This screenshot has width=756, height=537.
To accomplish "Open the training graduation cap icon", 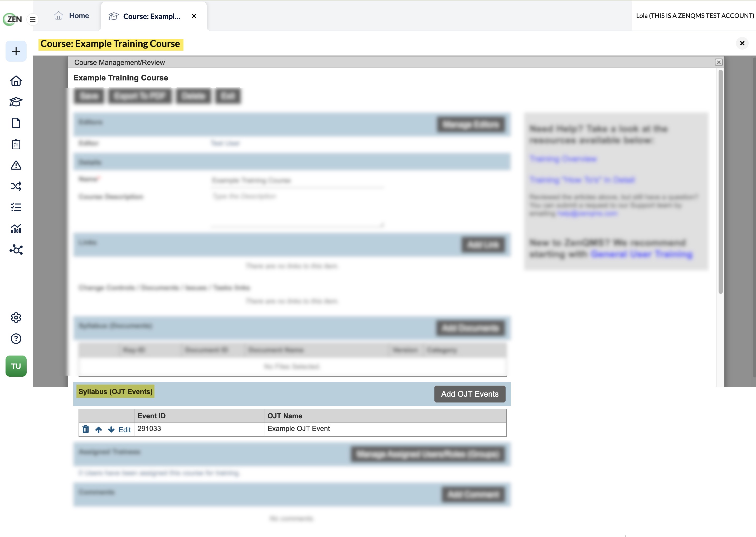I will click(16, 102).
